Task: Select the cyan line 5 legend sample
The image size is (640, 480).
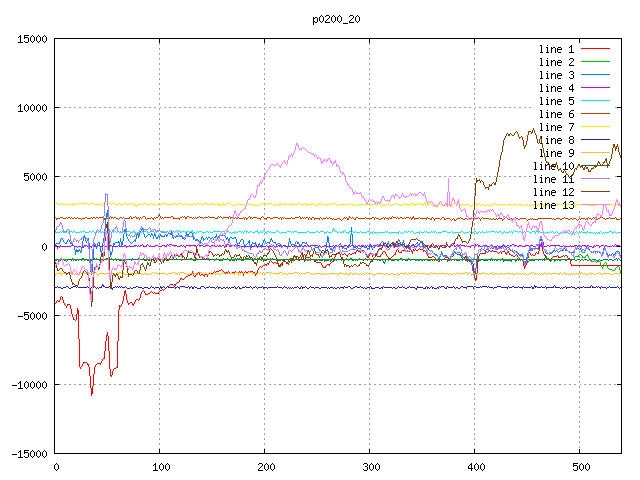Action: click(595, 101)
